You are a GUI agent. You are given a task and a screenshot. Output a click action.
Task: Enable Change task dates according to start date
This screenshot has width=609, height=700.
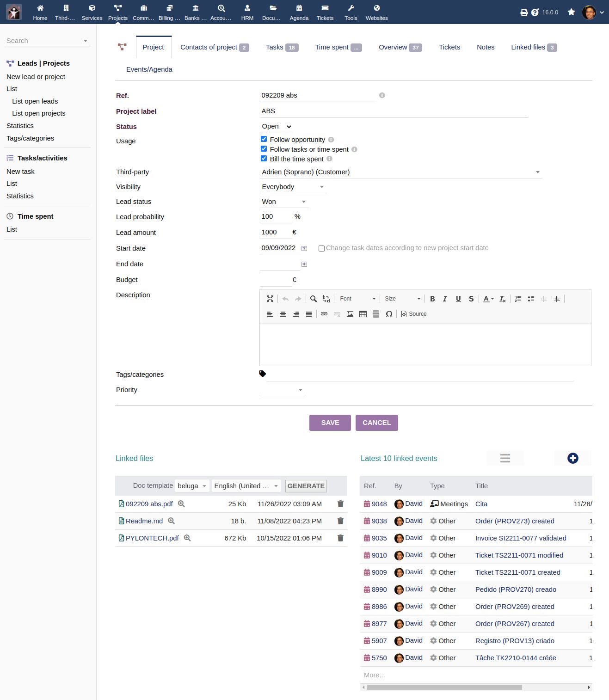pyautogui.click(x=321, y=248)
